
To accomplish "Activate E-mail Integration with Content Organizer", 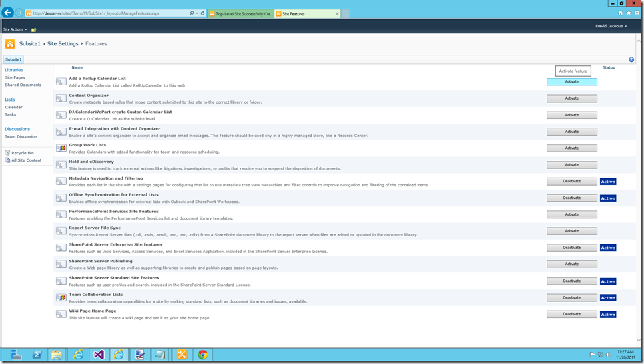I will (572, 132).
